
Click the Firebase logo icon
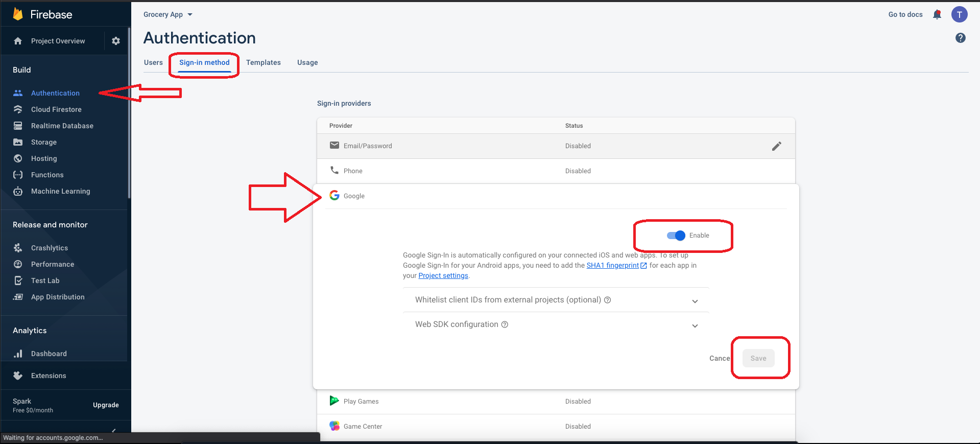click(x=18, y=14)
